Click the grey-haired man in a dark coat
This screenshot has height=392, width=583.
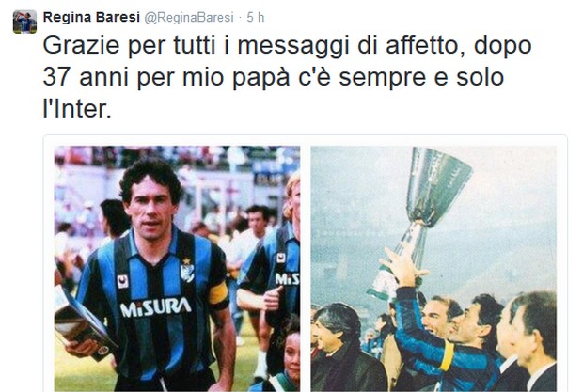coord(344,348)
